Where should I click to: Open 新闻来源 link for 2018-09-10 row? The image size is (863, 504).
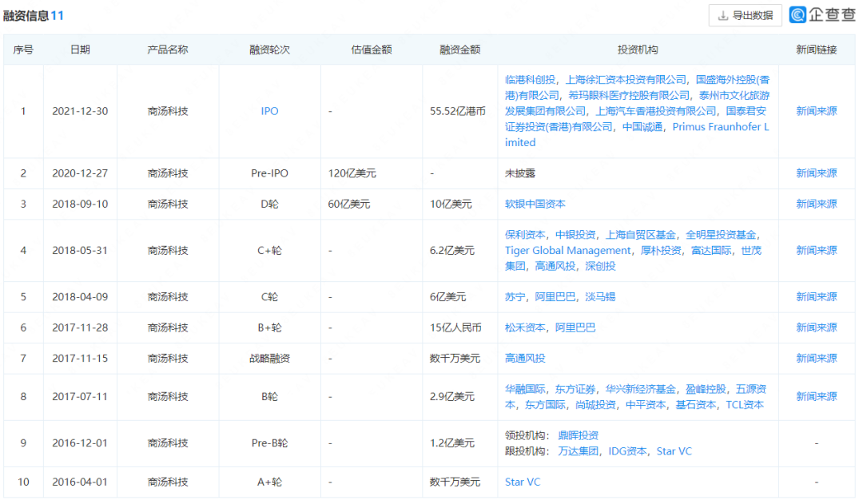click(x=816, y=204)
